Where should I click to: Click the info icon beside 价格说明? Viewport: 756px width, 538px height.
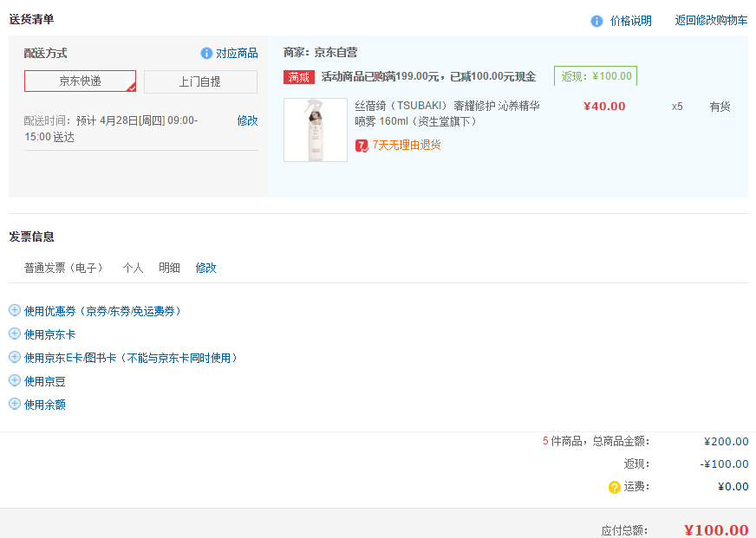(596, 21)
